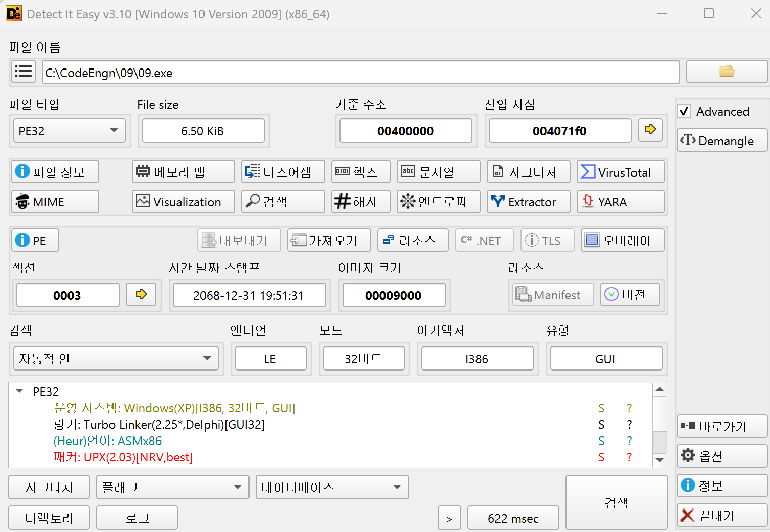Image resolution: width=770 pixels, height=532 pixels.
Task: Click the bottom 시그니처 signature button
Action: (49, 487)
